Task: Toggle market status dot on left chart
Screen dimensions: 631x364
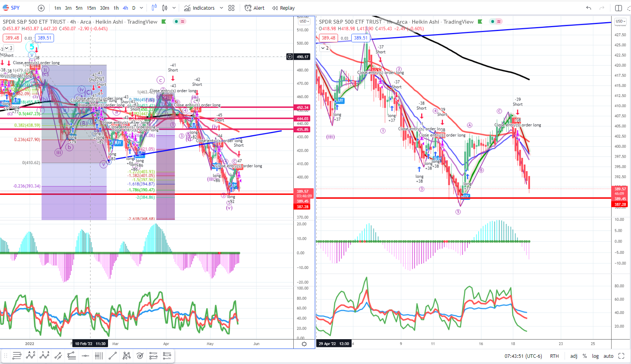Action: click(x=176, y=22)
